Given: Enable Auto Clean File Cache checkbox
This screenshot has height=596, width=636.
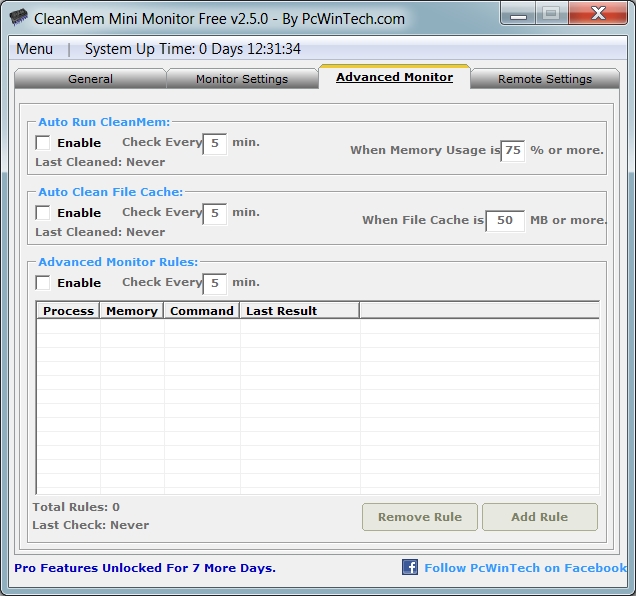Looking at the screenshot, I should [43, 213].
